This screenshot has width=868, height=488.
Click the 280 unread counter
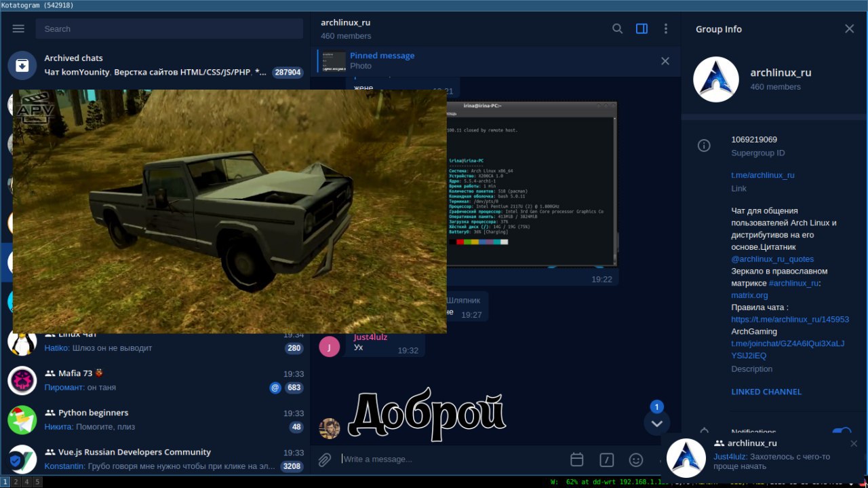(x=294, y=348)
